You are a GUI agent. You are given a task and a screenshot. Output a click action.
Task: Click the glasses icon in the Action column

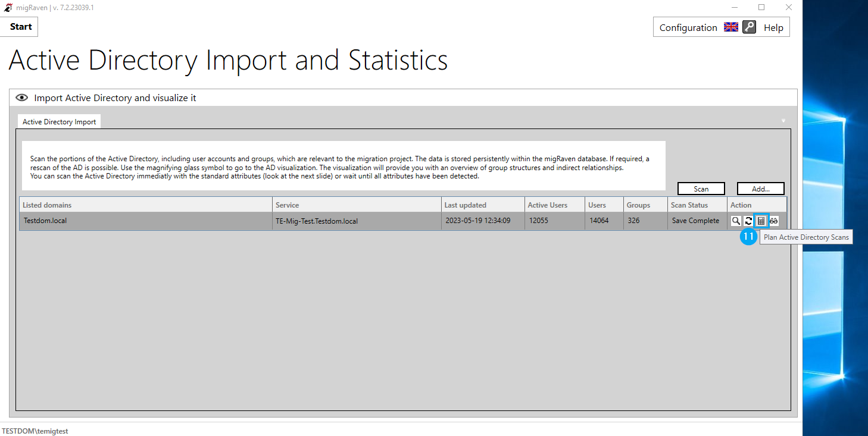(774, 221)
